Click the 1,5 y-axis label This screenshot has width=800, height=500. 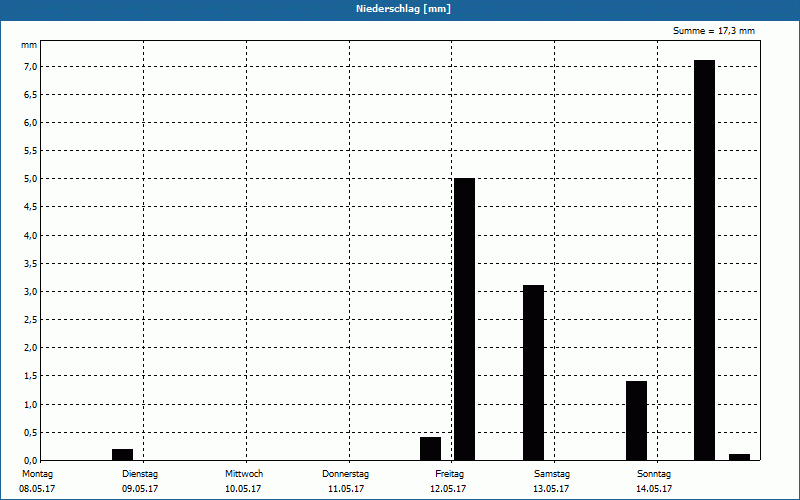(31, 376)
